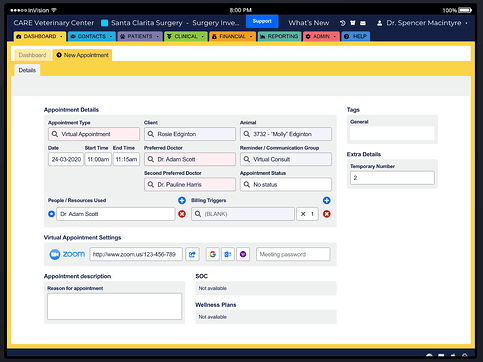Open the store basket icon in header

coord(353,23)
